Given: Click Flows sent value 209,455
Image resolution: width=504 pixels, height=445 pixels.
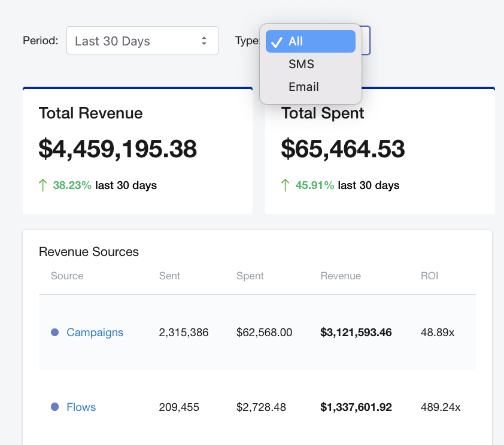Looking at the screenshot, I should point(179,407).
